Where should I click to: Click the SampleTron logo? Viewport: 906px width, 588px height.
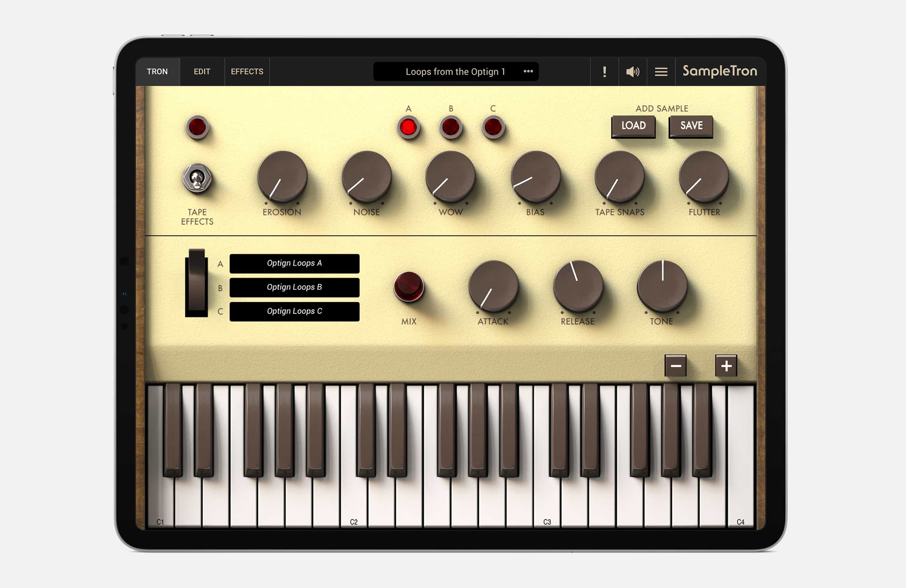pos(720,71)
